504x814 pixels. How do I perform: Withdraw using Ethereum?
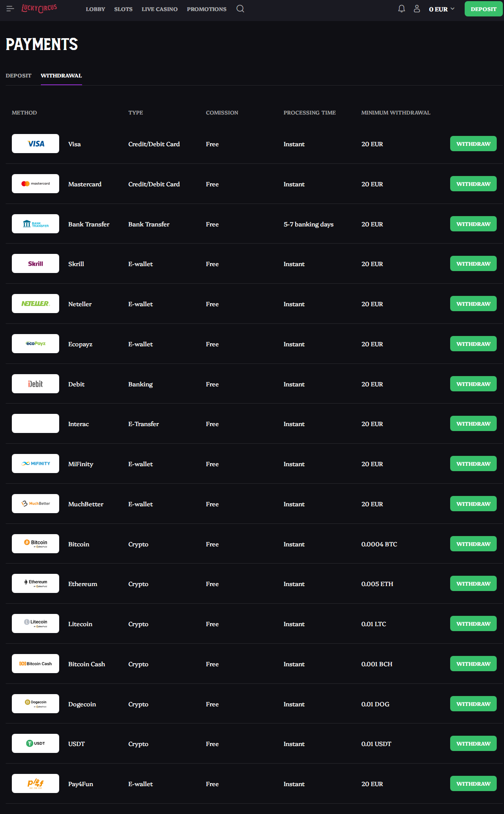pos(473,583)
